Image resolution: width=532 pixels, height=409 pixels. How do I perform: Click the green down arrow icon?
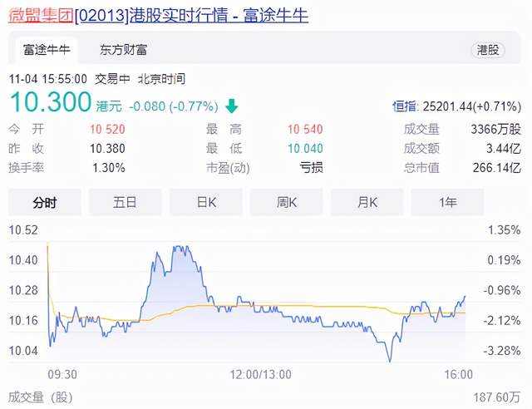coord(232,106)
